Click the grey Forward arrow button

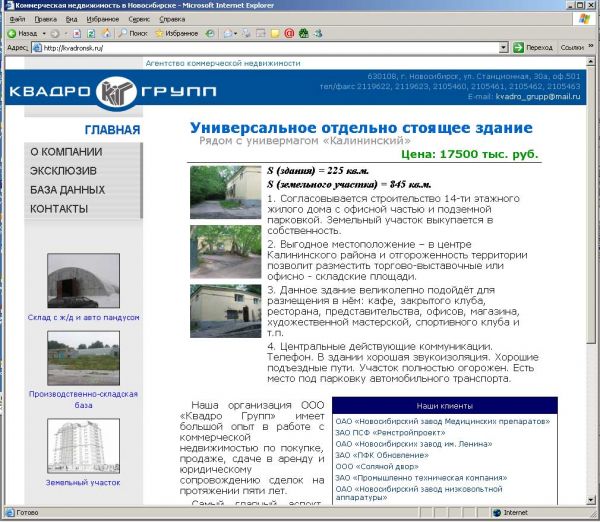(x=55, y=34)
